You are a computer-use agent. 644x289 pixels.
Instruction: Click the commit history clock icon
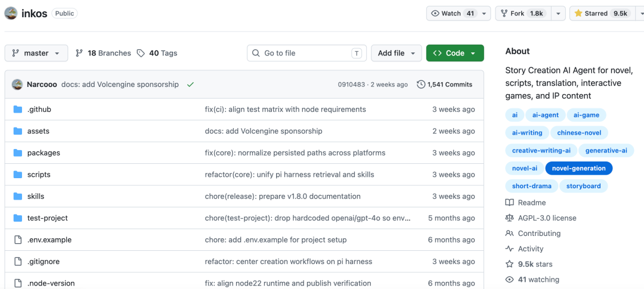[x=420, y=85]
